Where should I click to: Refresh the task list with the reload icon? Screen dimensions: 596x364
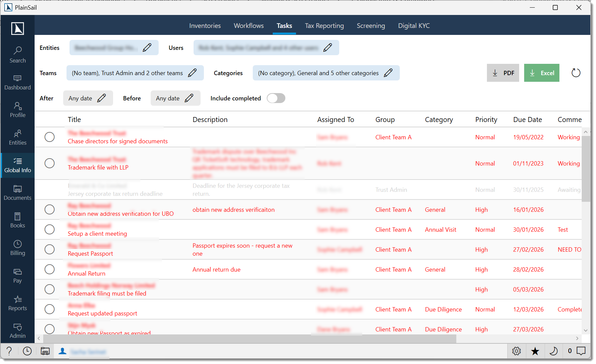coord(576,73)
